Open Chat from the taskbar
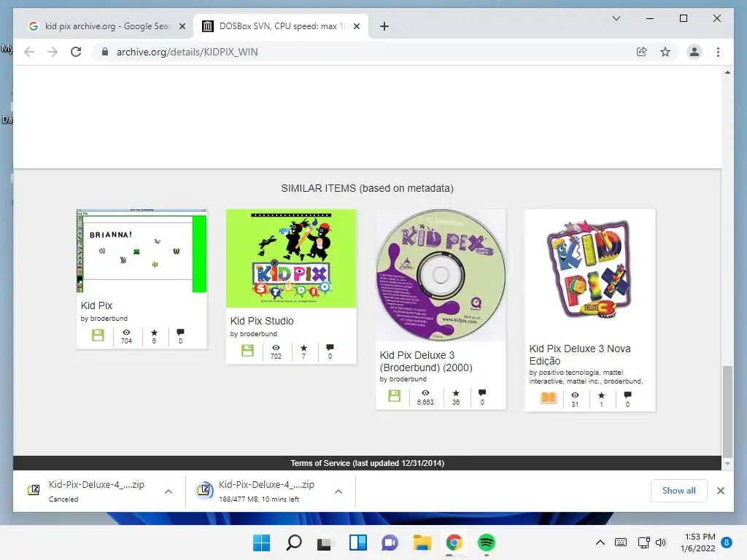The image size is (747, 560). tap(390, 542)
